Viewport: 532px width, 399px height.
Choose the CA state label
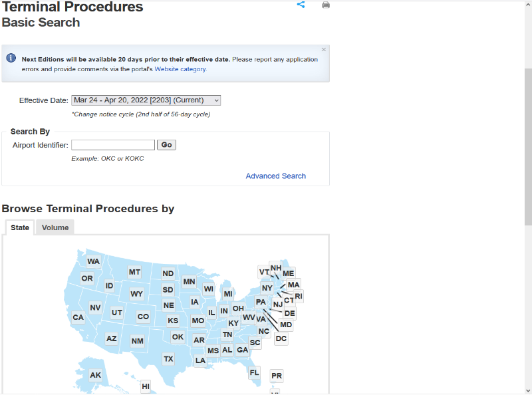coord(78,317)
